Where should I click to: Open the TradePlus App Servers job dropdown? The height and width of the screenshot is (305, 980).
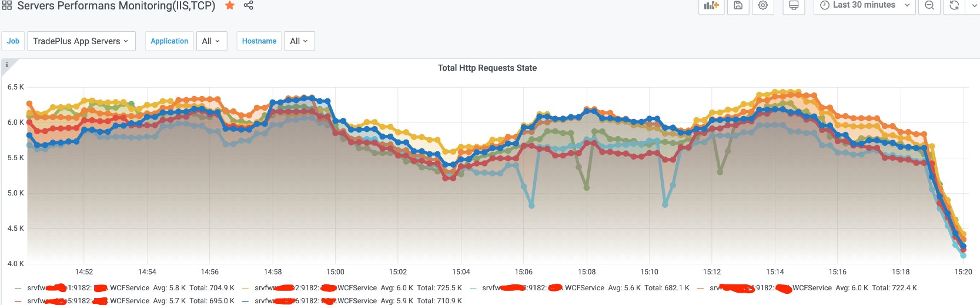pyautogui.click(x=81, y=41)
